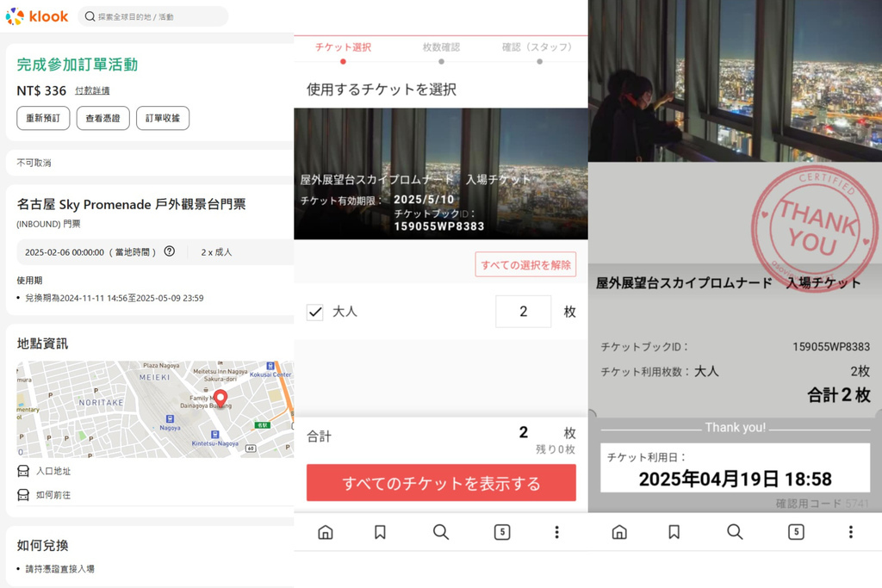Click the 確認用コード confirmation code text
Viewport: 882px width, 588px height.
coord(823,504)
